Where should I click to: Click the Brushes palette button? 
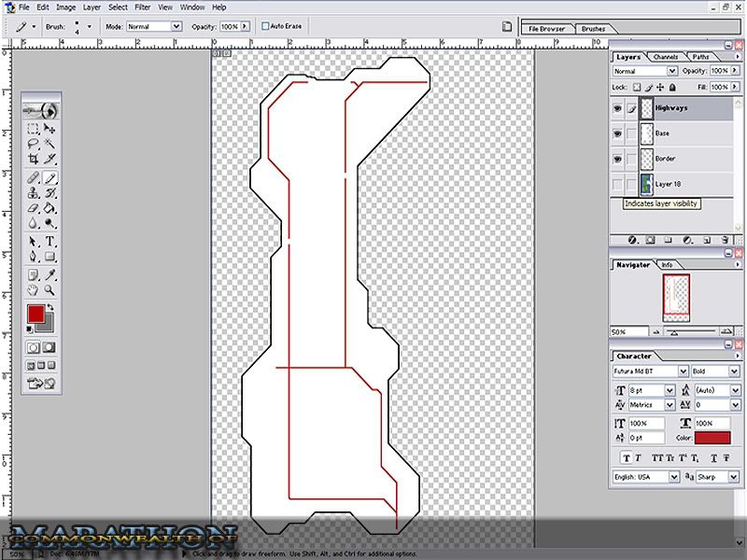pos(593,29)
